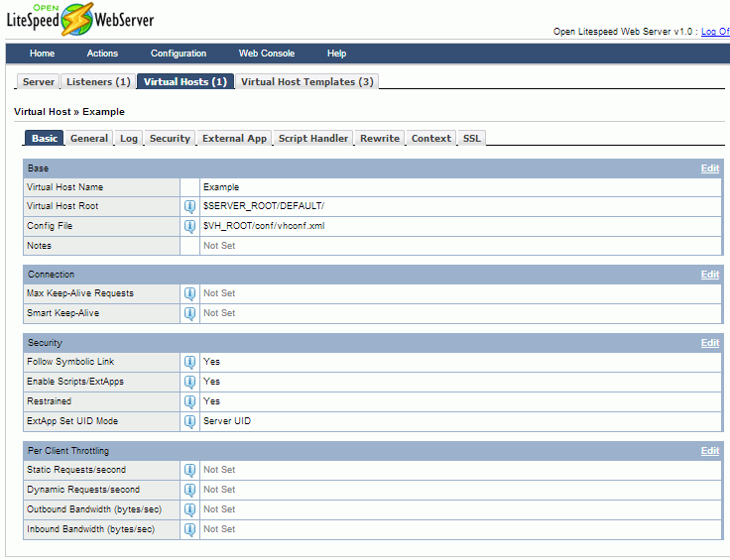The image size is (730, 560).
Task: Click the LiteSpeed WebServer logo
Action: coord(79,19)
